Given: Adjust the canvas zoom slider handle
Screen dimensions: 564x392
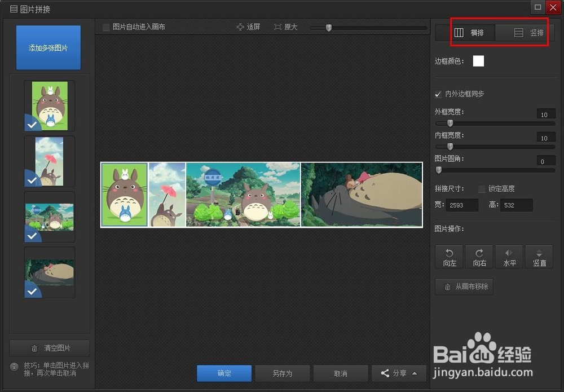Looking at the screenshot, I should point(328,28).
